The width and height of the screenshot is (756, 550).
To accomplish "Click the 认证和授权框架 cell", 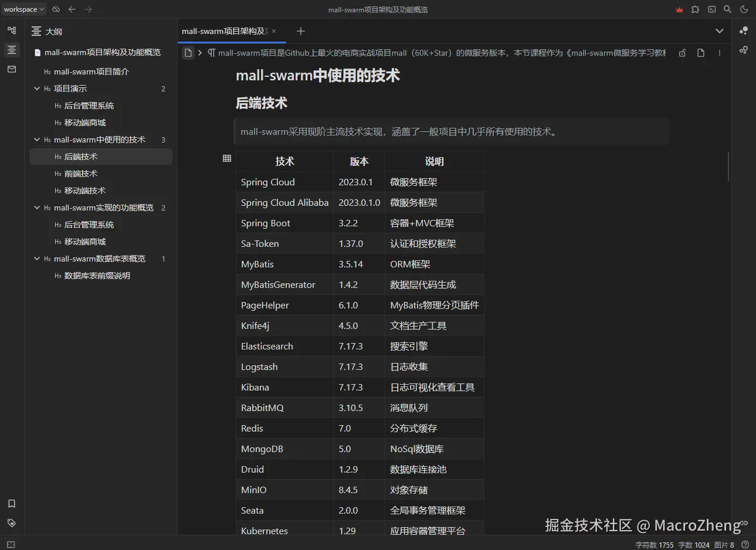I will 435,243.
